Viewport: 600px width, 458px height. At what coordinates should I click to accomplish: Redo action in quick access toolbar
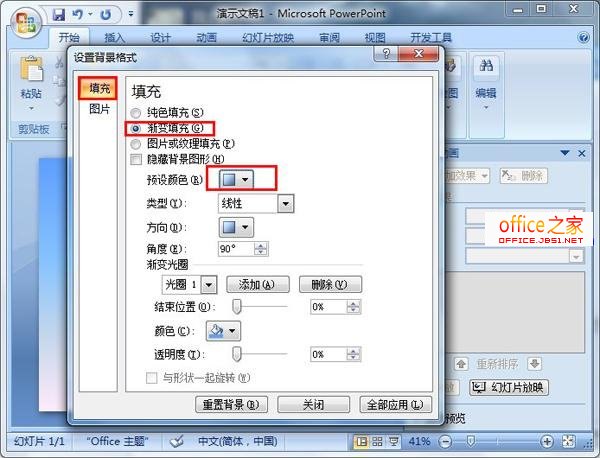106,15
